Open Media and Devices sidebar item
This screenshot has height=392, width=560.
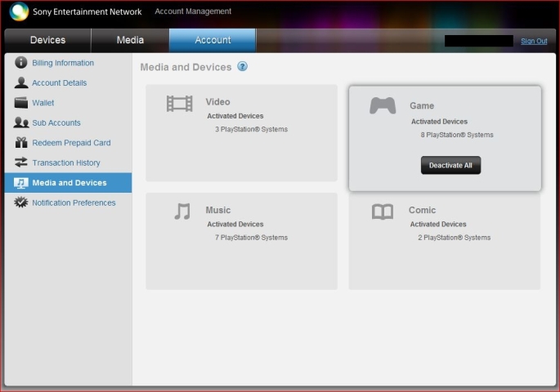tap(69, 183)
